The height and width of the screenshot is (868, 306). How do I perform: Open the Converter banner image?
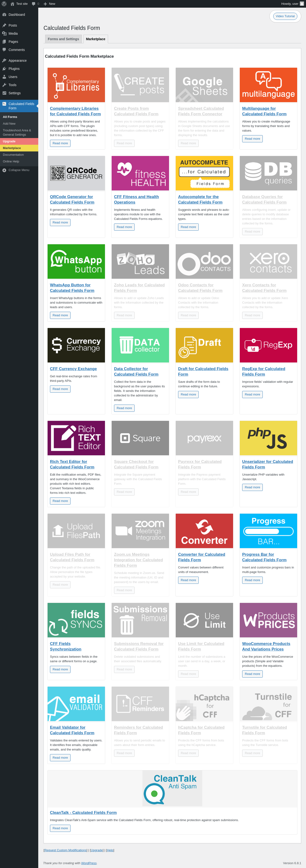pos(204,531)
